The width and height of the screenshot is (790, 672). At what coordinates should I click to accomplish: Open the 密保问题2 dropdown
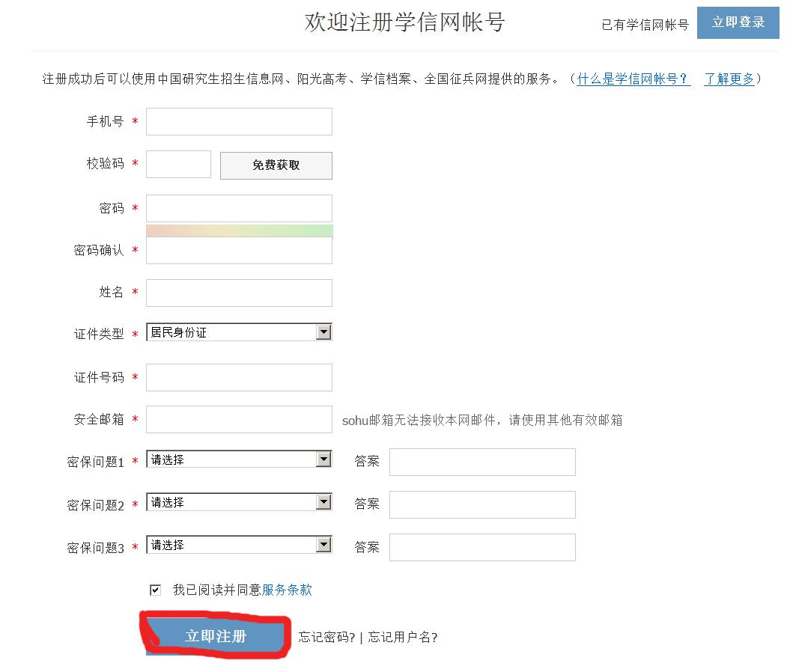(x=239, y=502)
